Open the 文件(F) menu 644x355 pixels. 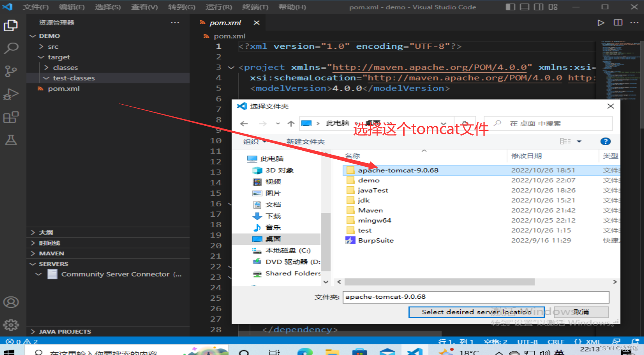35,7
